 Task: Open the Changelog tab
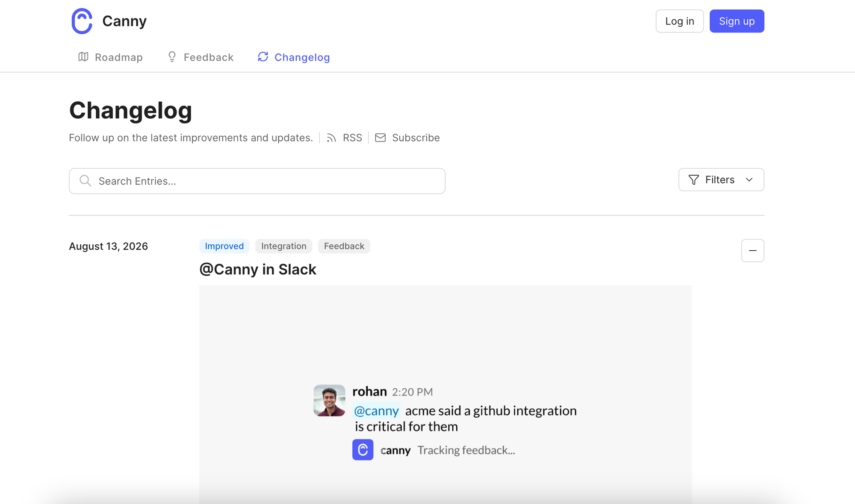pos(294,57)
